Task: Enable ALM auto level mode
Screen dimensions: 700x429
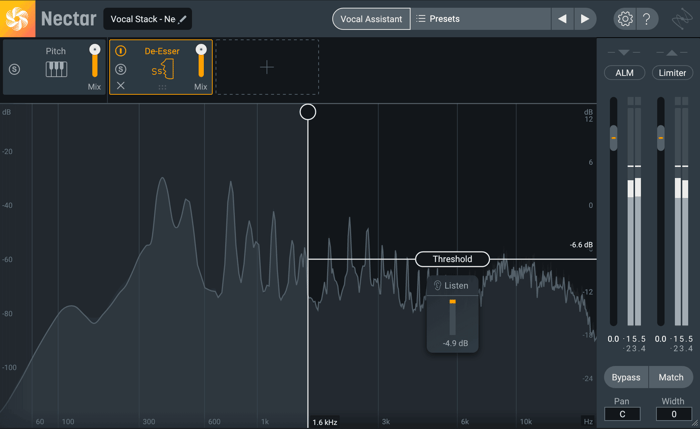Action: [x=624, y=73]
